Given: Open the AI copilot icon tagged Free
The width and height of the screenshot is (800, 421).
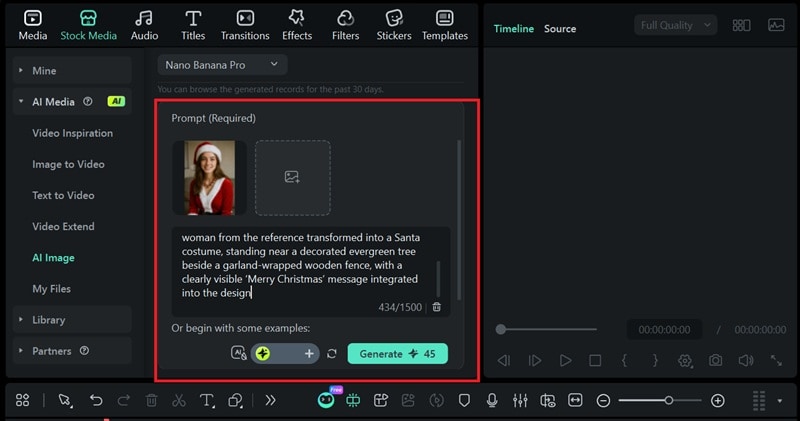Looking at the screenshot, I should tap(327, 400).
